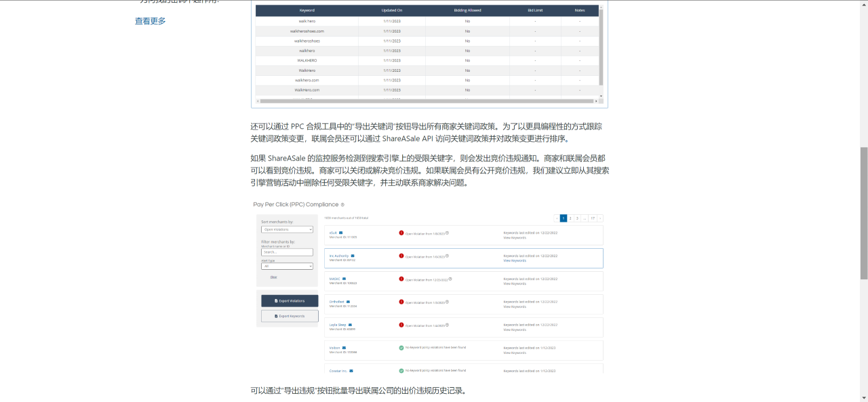Click the mail icon next to xSuit
The width and height of the screenshot is (868, 402).
point(341,233)
